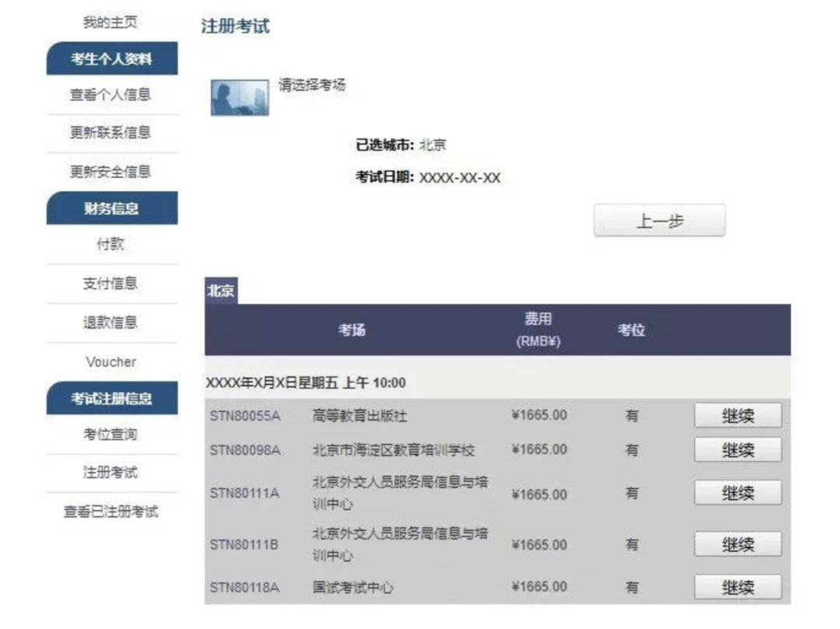This screenshot has height=629, width=840.
Task: Open 退款信息 refund page
Action: pyautogui.click(x=110, y=322)
